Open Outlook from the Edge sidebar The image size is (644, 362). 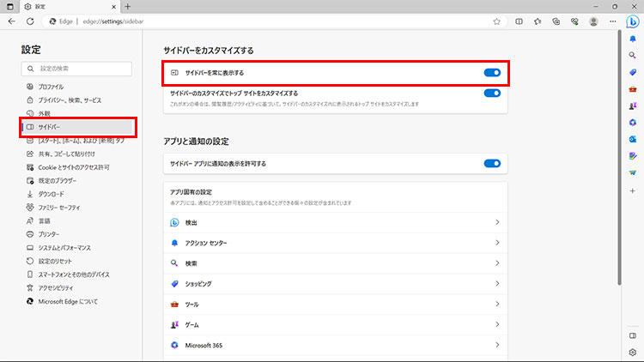(x=632, y=138)
